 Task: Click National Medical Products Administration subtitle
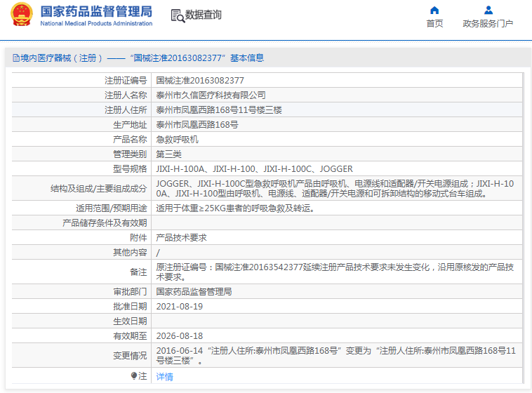[x=96, y=23]
